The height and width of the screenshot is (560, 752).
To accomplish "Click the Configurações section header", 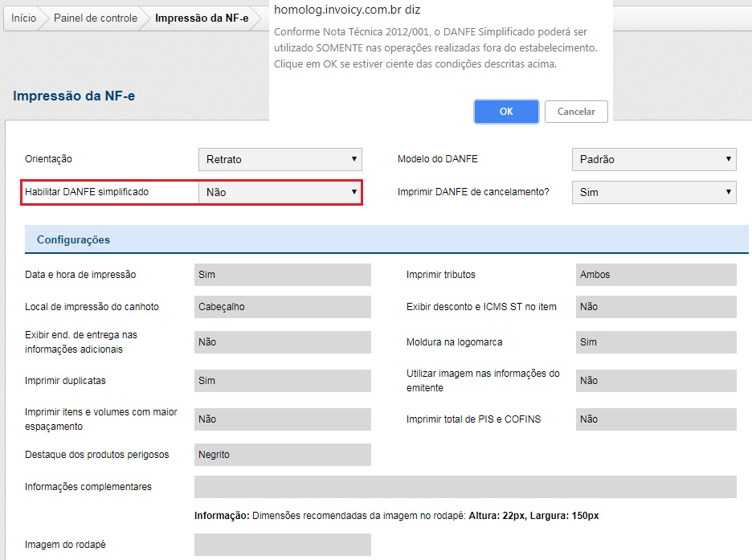I will [x=73, y=239].
